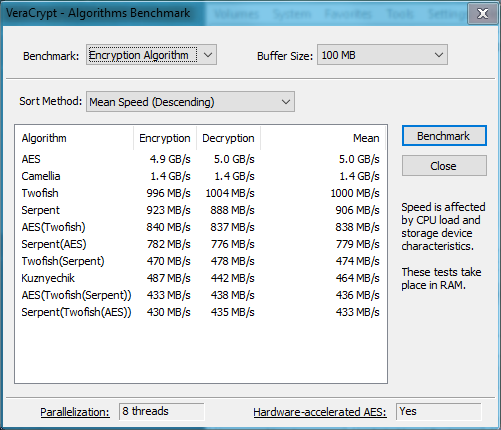This screenshot has height=430, width=501.
Task: Select the AES(Twofish(Serpent)) row
Action: (x=200, y=295)
